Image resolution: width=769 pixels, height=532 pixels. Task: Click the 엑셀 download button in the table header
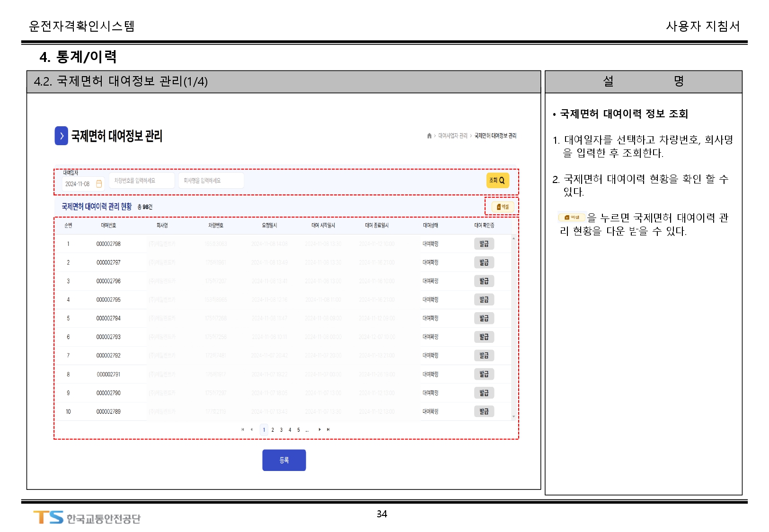click(x=503, y=207)
